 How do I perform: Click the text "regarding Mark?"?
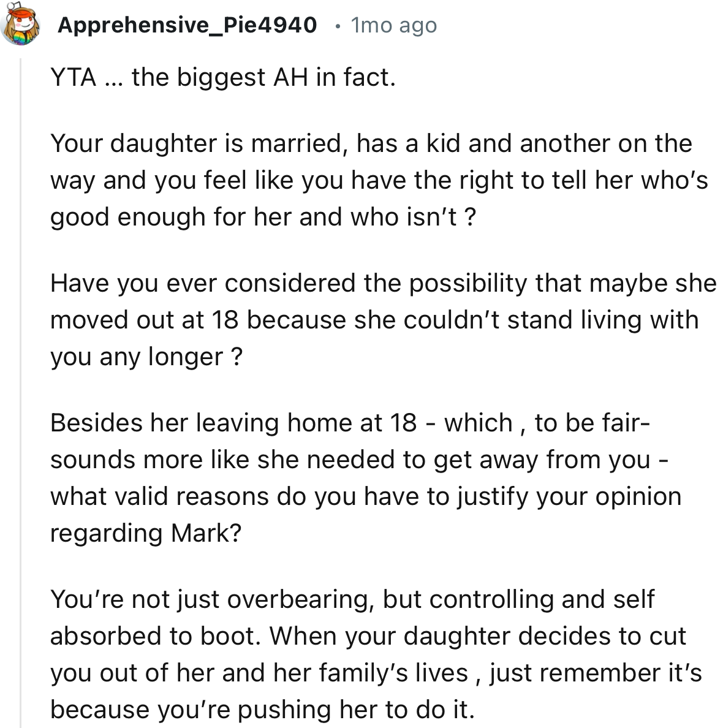tap(146, 533)
